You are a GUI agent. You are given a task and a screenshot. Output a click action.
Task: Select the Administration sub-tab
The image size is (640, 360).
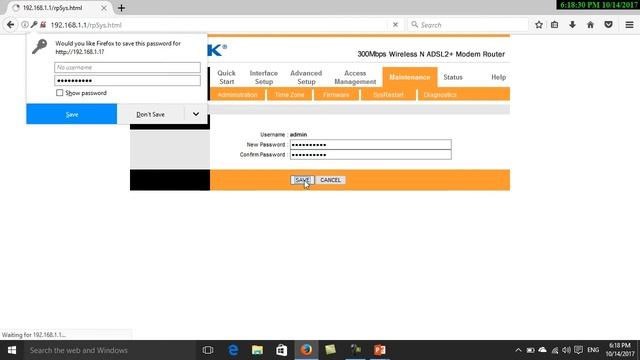[x=238, y=95]
